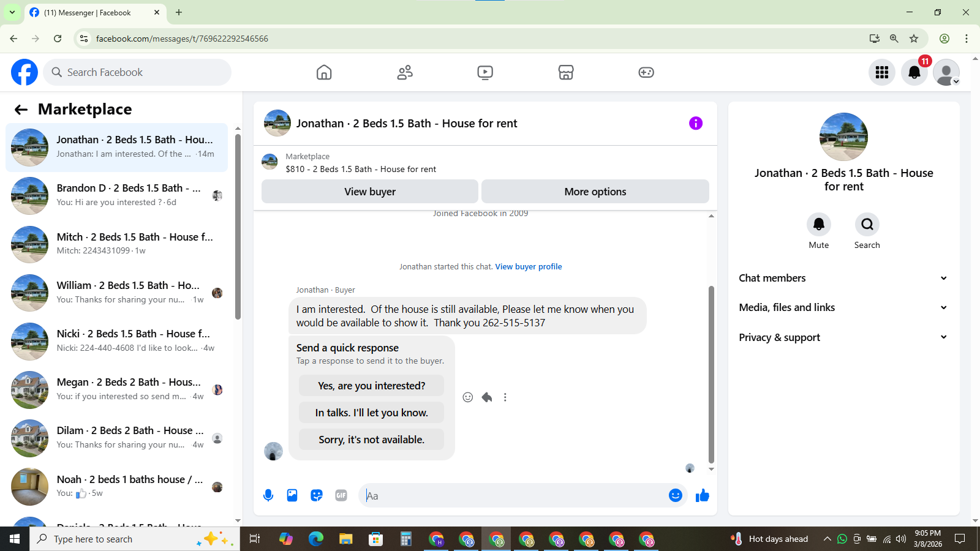Open the Gaming controller icon

[646, 72]
